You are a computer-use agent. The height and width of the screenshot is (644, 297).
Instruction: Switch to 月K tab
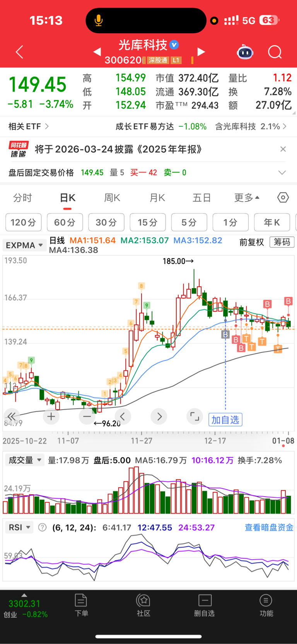(x=157, y=198)
